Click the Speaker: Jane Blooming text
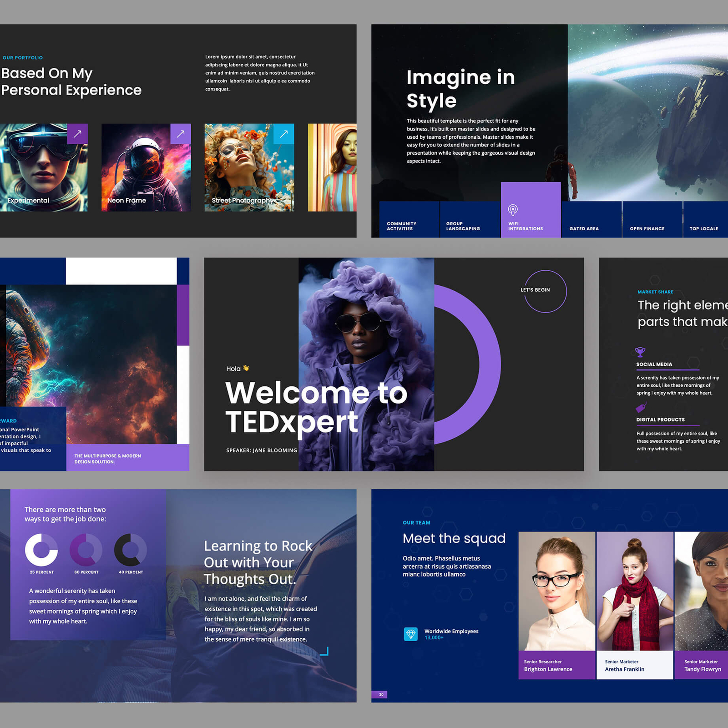This screenshot has width=728, height=728. [x=262, y=450]
